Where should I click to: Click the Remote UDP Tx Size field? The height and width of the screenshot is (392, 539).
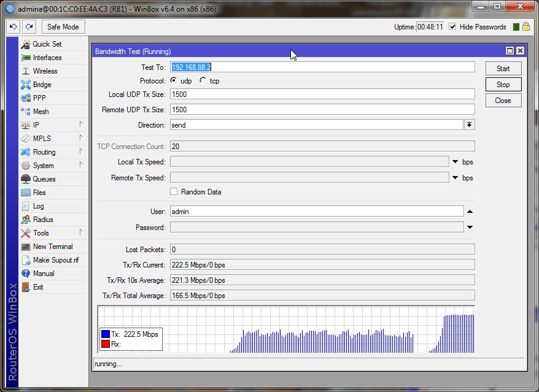322,110
